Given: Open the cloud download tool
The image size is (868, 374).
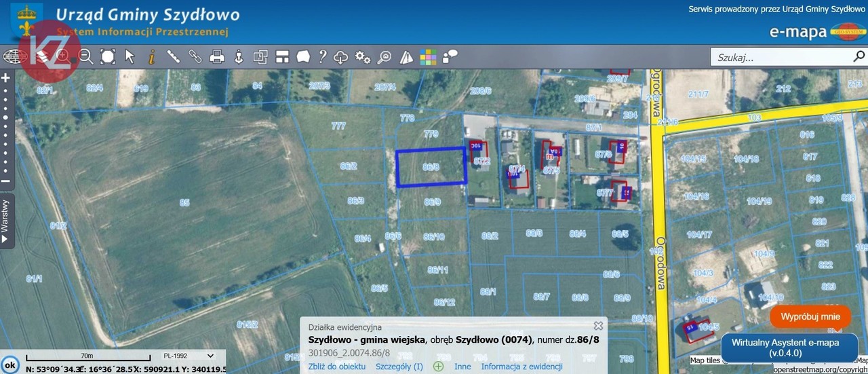Looking at the screenshot, I should [x=341, y=56].
